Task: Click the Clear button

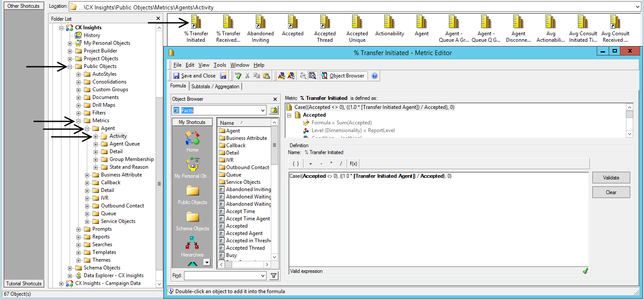Action: coord(611,192)
